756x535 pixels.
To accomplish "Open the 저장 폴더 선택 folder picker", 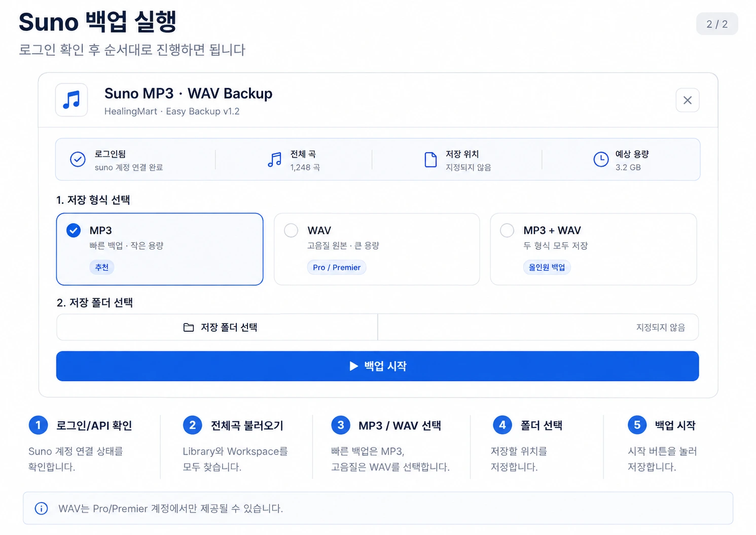I will 217,327.
